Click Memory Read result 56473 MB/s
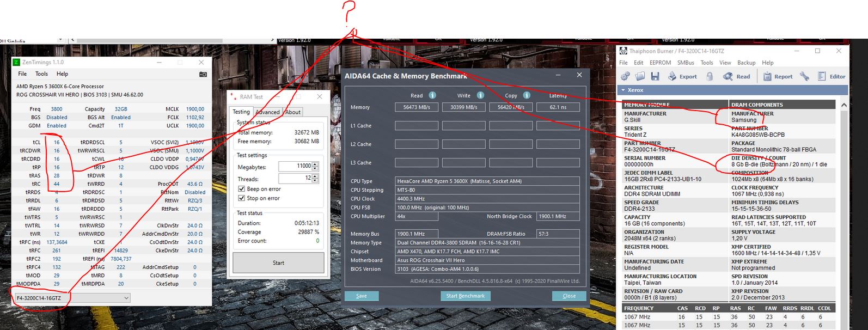The height and width of the screenshot is (330, 868). tap(417, 107)
